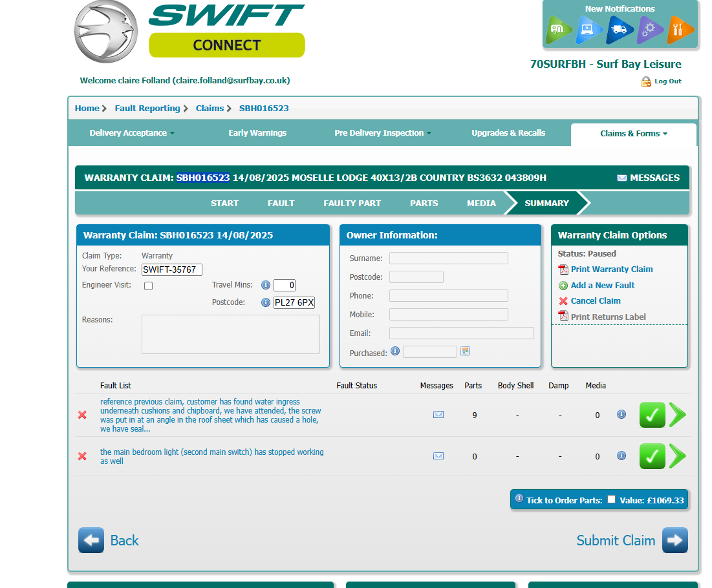Viewport: 712px width, 588px height.
Task: Open the purple gears notification icon
Action: (x=649, y=30)
